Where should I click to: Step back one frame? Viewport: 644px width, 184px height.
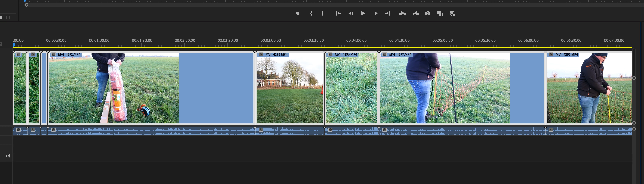[351, 13]
